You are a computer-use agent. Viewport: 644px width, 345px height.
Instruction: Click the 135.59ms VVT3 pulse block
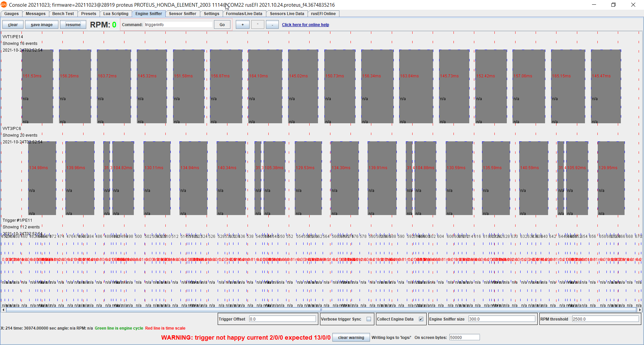(x=496, y=178)
